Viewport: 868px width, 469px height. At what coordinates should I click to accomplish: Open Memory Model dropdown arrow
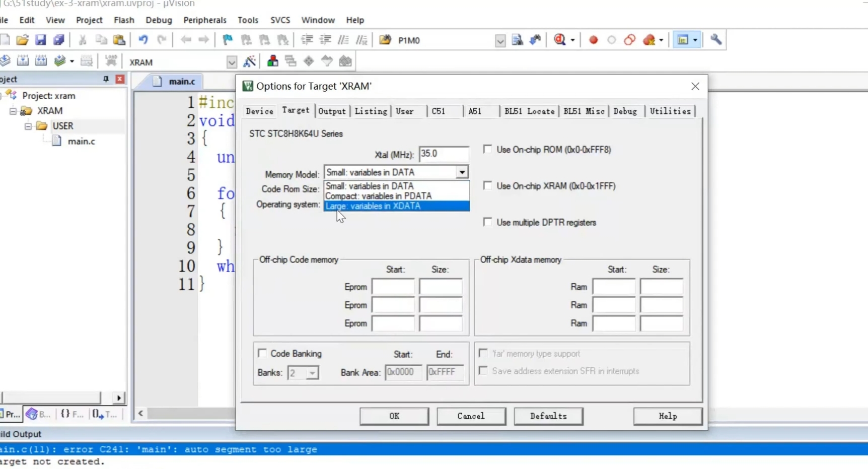click(x=462, y=172)
